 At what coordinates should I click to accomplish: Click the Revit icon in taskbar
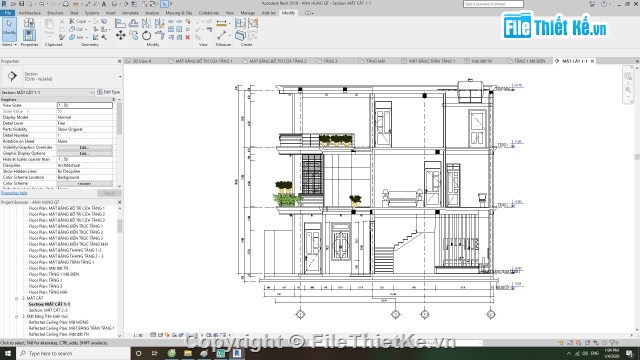click(x=237, y=353)
